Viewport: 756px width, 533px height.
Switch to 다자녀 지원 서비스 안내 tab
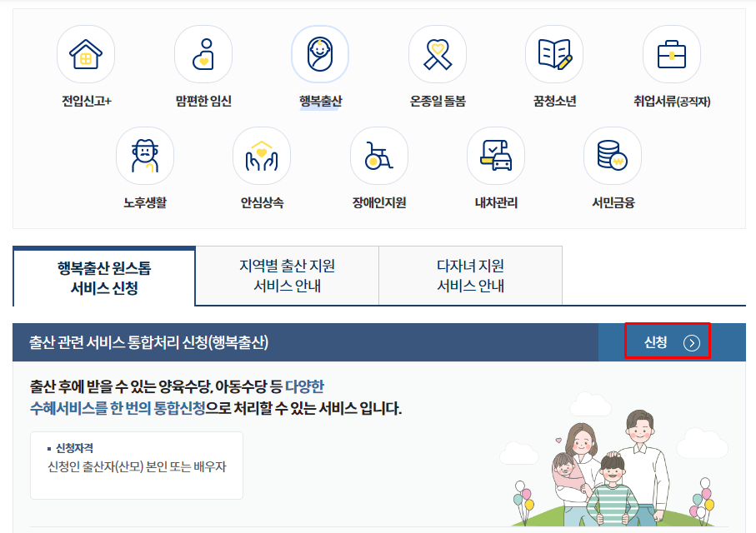click(471, 276)
